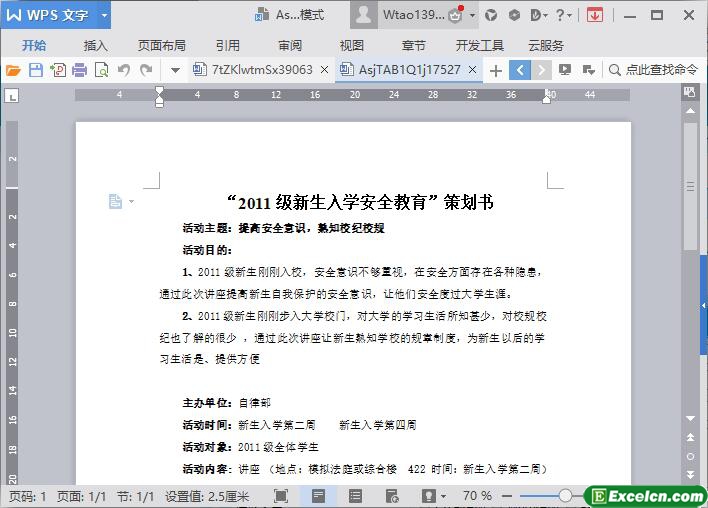708x508 pixels.
Task: Open file with the folder icon
Action: click(x=13, y=70)
